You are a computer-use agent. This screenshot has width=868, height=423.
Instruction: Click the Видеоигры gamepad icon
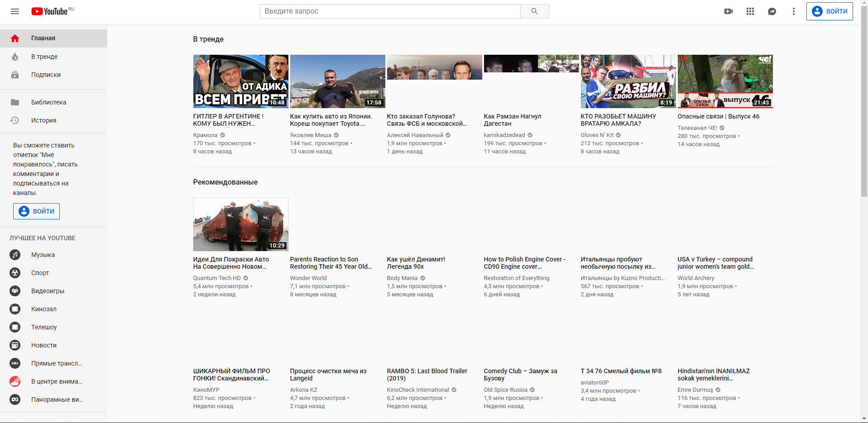pyautogui.click(x=15, y=291)
